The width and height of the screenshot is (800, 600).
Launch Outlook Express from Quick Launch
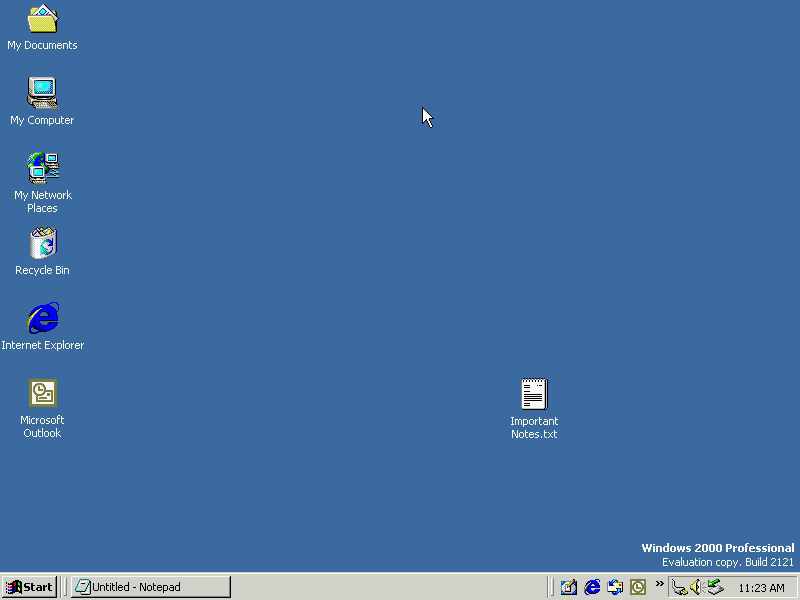[616, 587]
